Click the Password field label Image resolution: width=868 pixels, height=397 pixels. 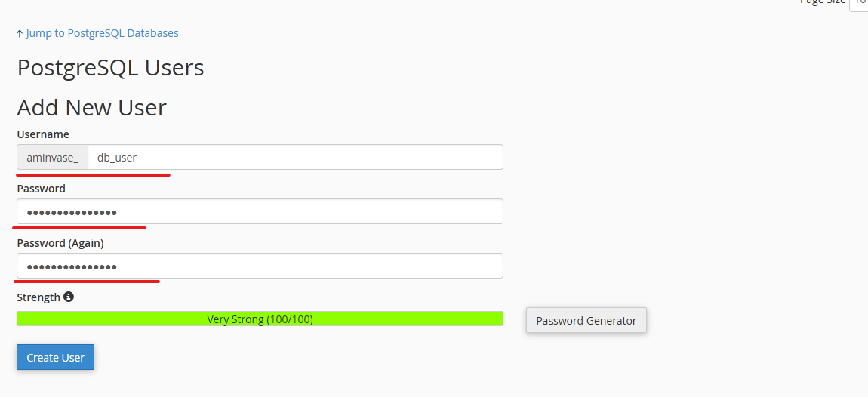tap(42, 189)
